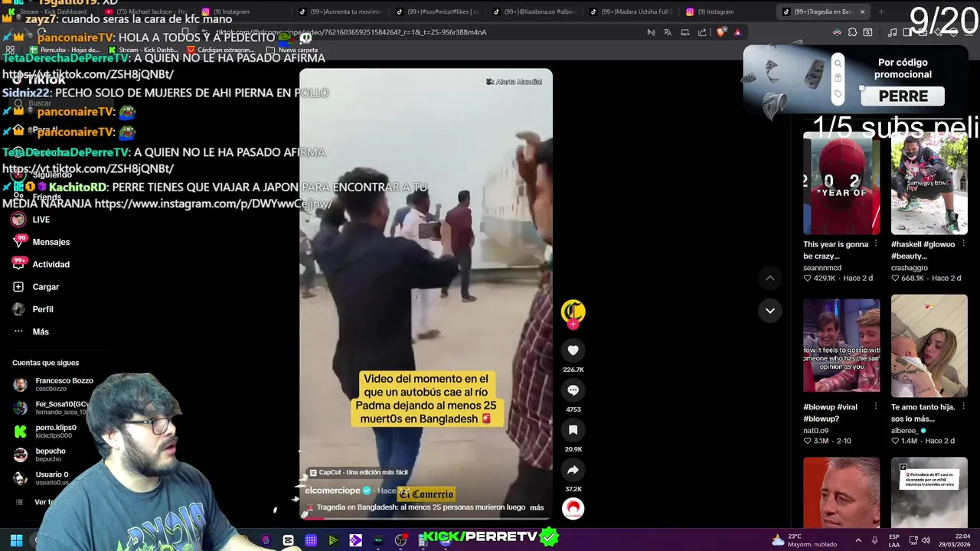Switch to the 'Aumenta tu movimiento' TikTok tab
The height and width of the screenshot is (551, 980).
pyautogui.click(x=340, y=11)
